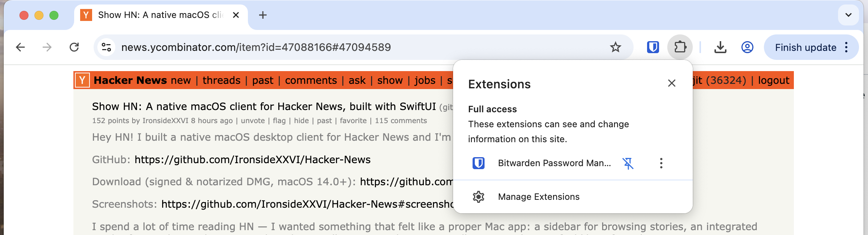Click the Extensions puzzle piece icon
868x235 pixels.
(x=680, y=47)
